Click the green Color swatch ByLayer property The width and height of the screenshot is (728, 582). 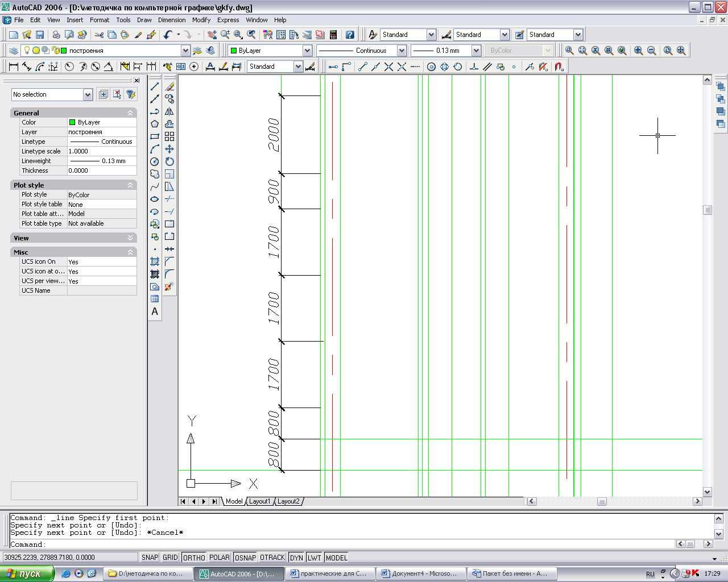[x=72, y=122]
